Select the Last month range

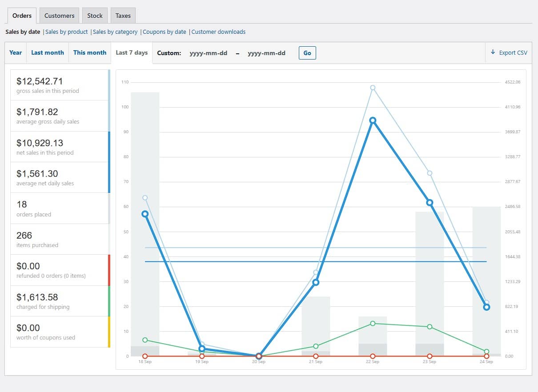pos(48,52)
